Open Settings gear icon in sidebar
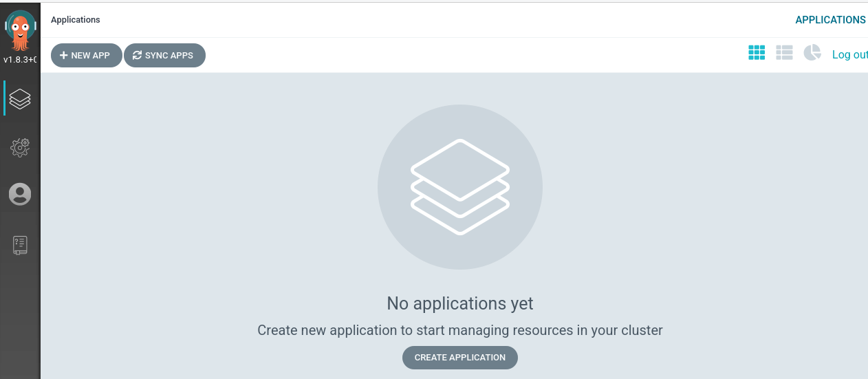This screenshot has height=379, width=868. 20,147
